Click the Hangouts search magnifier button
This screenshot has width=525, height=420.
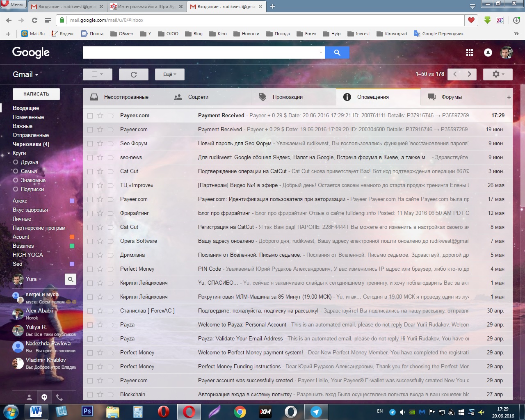[x=71, y=279]
